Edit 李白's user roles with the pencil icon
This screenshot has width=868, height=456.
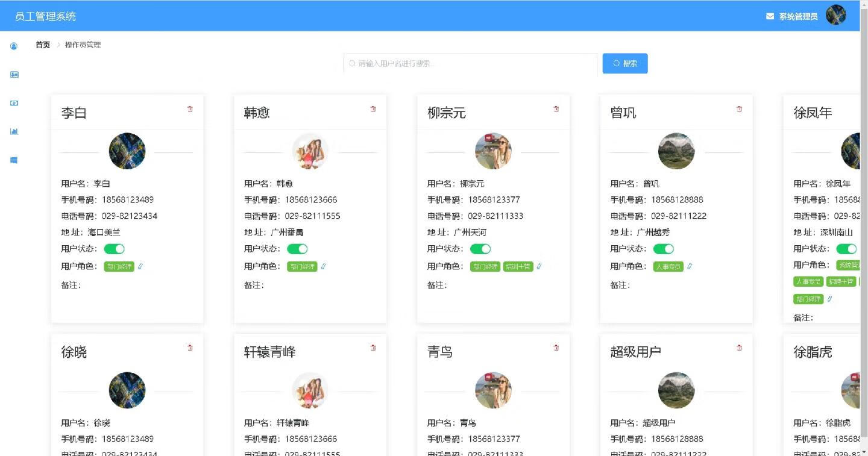(x=140, y=266)
